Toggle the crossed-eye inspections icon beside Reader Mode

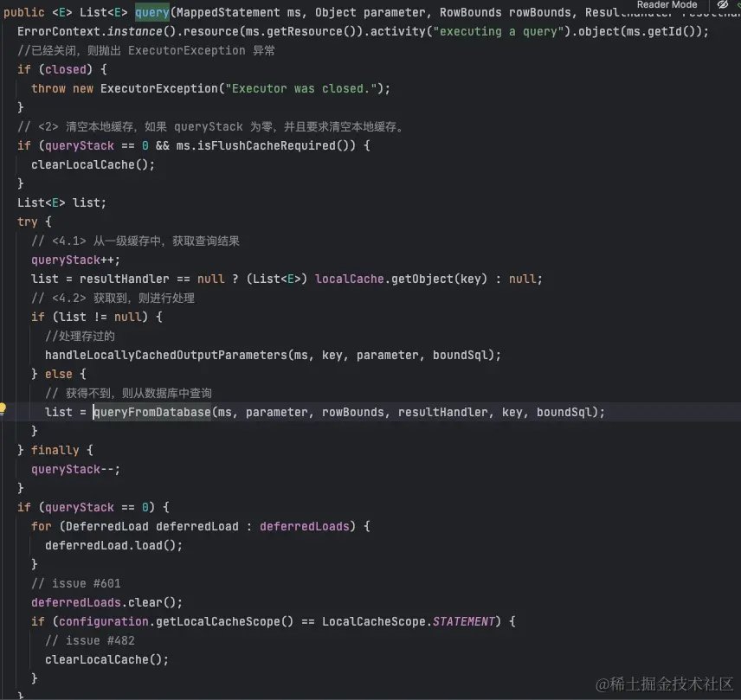pyautogui.click(x=723, y=4)
